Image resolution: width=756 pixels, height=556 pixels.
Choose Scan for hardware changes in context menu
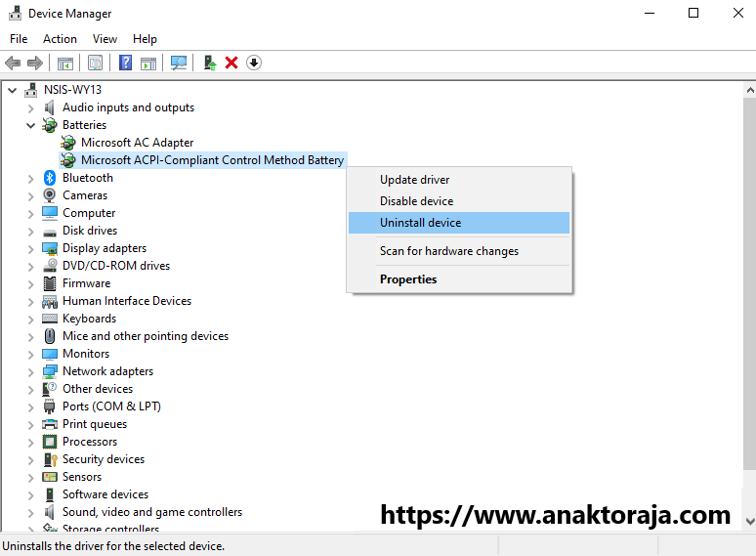point(459,251)
